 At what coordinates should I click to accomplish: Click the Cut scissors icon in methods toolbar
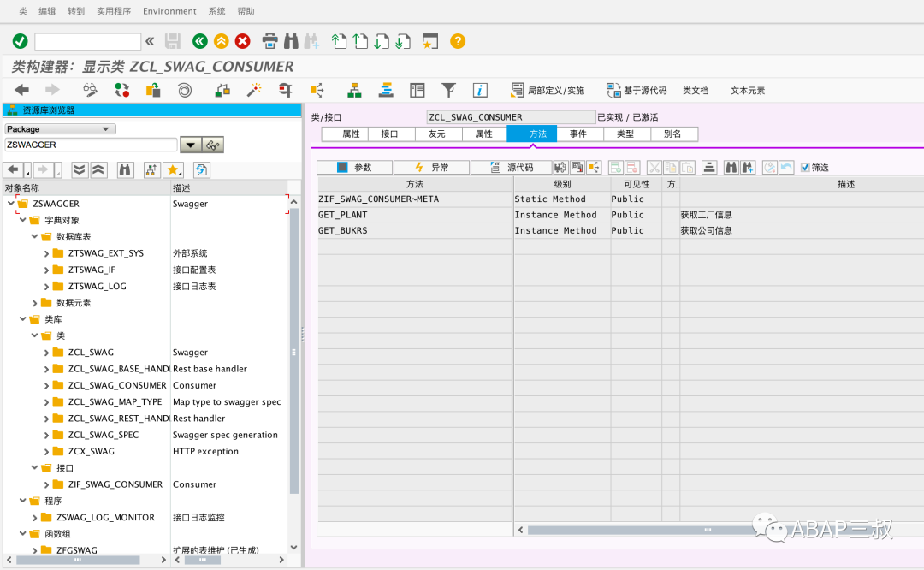(654, 168)
